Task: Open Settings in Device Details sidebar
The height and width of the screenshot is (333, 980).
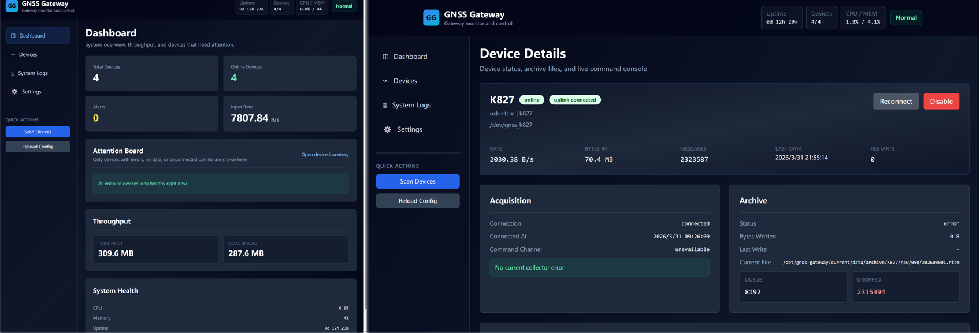Action: [x=418, y=129]
